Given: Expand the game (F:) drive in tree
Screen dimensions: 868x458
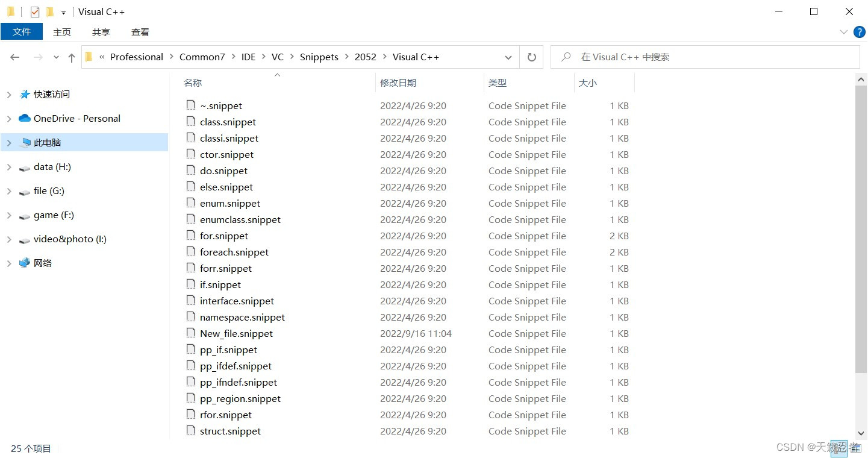Looking at the screenshot, I should [x=9, y=215].
